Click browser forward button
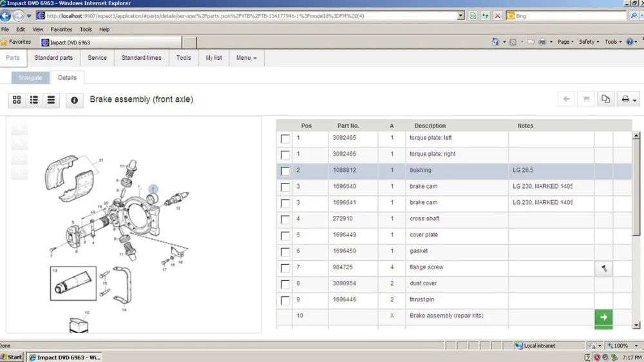The width and height of the screenshot is (644, 362). point(19,15)
